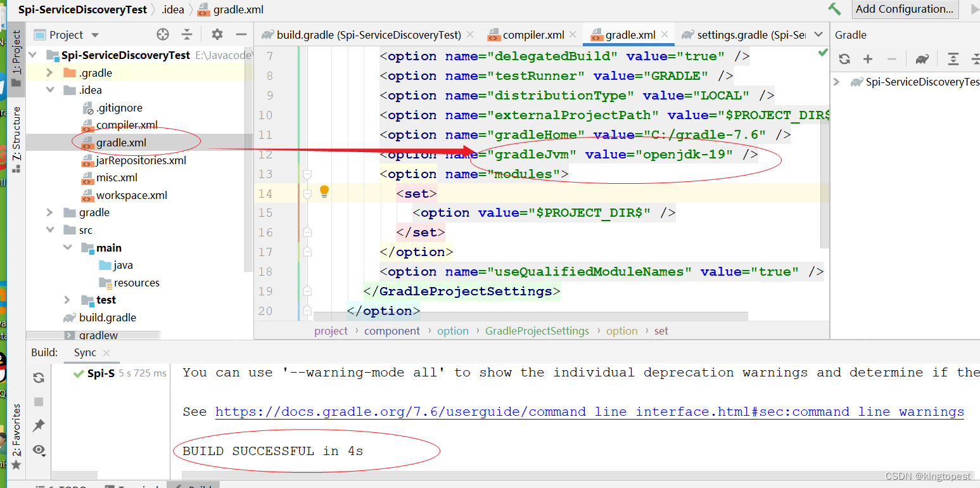This screenshot has height=488, width=980.
Task: Switch to the gradle.xml editor tab
Action: click(x=630, y=35)
